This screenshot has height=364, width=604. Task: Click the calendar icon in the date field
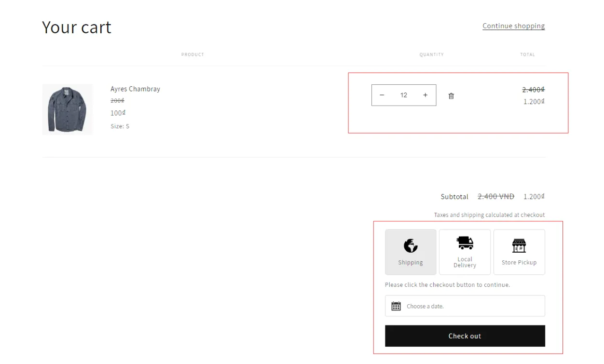click(x=396, y=306)
